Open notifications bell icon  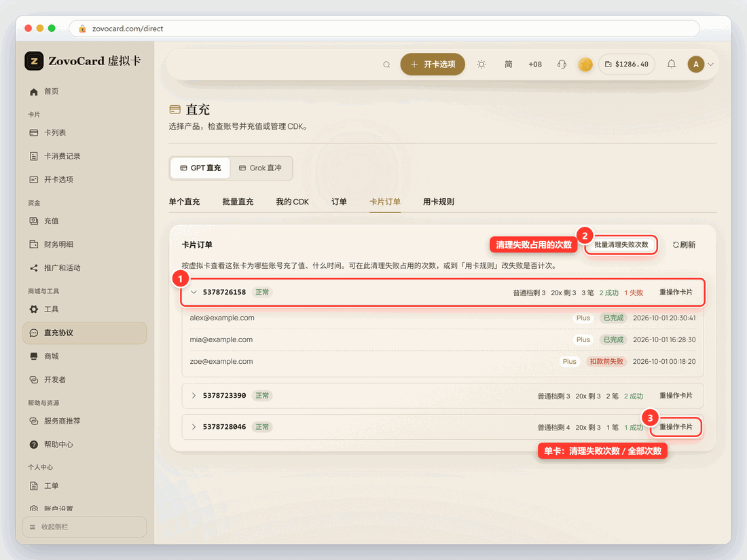[x=671, y=64]
